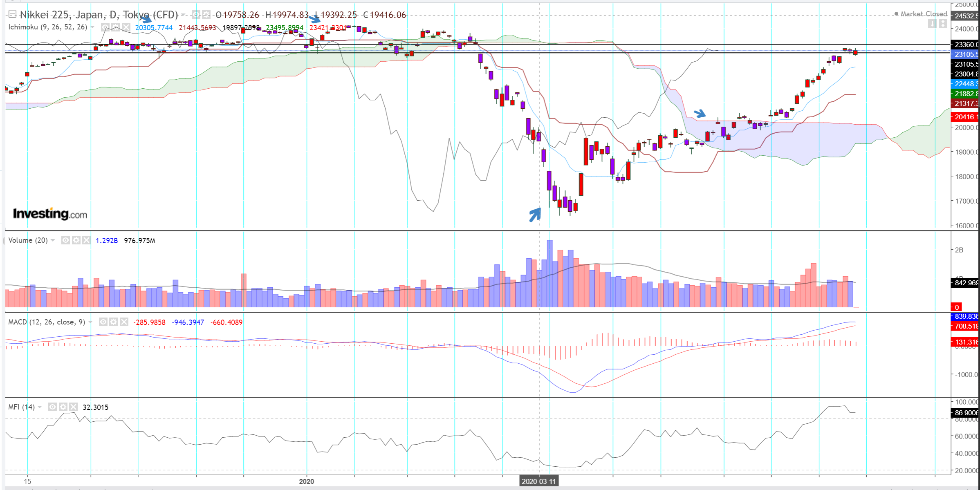980x490 pixels.
Task: Remove the MACD indicator with X
Action: [x=124, y=322]
